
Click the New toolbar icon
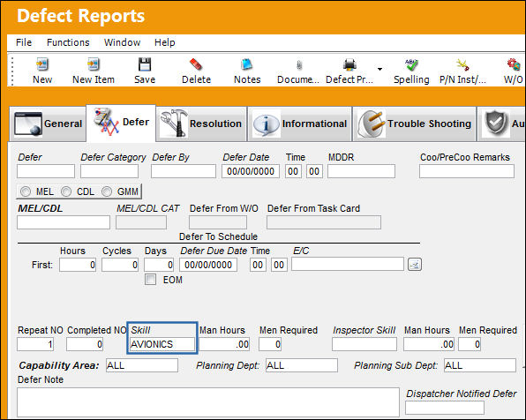point(42,64)
